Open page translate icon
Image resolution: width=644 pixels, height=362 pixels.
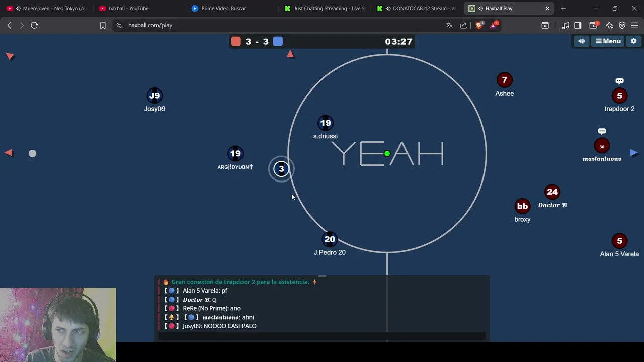pyautogui.click(x=449, y=25)
